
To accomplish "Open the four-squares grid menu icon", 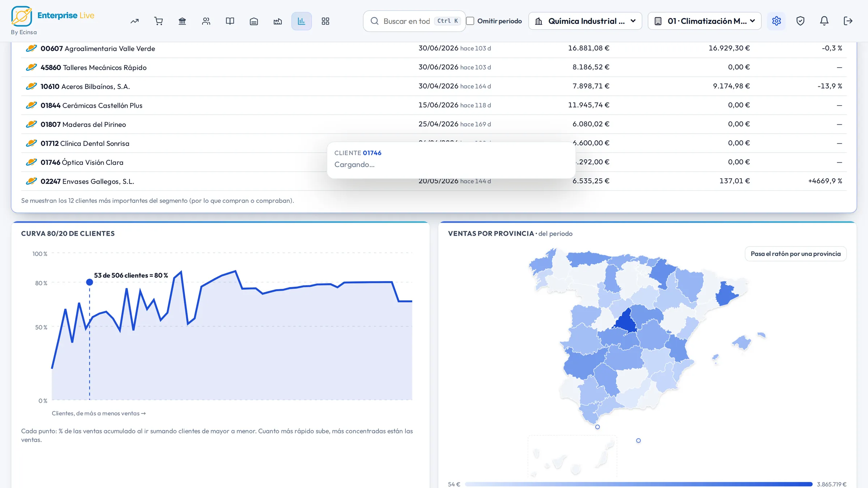I will [325, 21].
